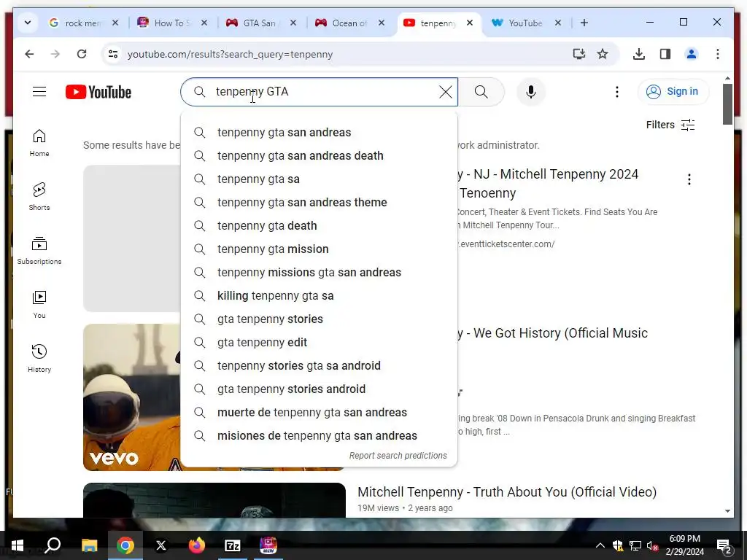This screenshot has height=560, width=747.
Task: Click Report search predictions link
Action: [398, 456]
